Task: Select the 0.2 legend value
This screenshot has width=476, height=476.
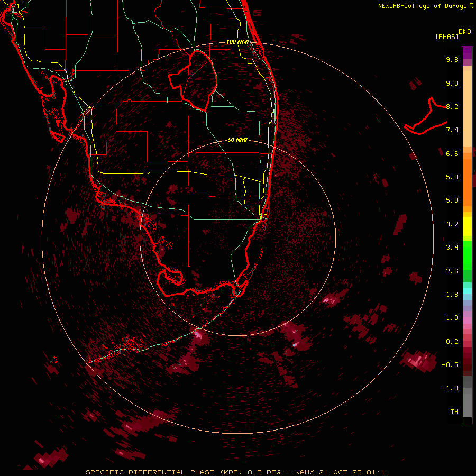Action: (452, 342)
